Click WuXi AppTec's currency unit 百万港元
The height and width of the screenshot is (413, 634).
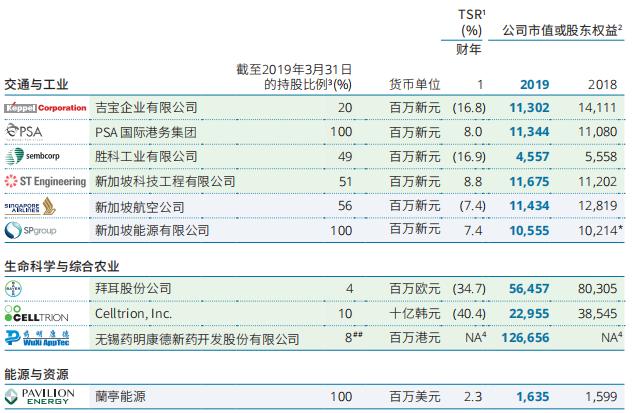(414, 338)
